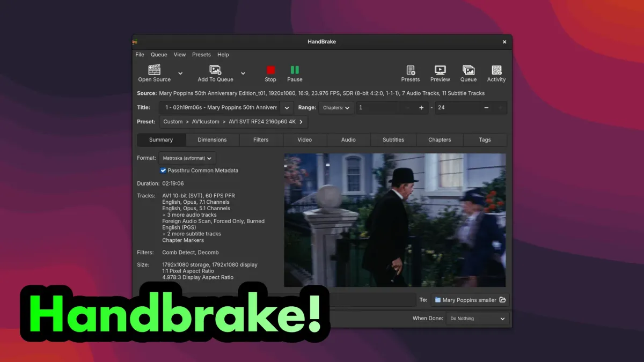644x362 pixels.
Task: Click the Mary Poppins preview image
Action: click(395, 220)
